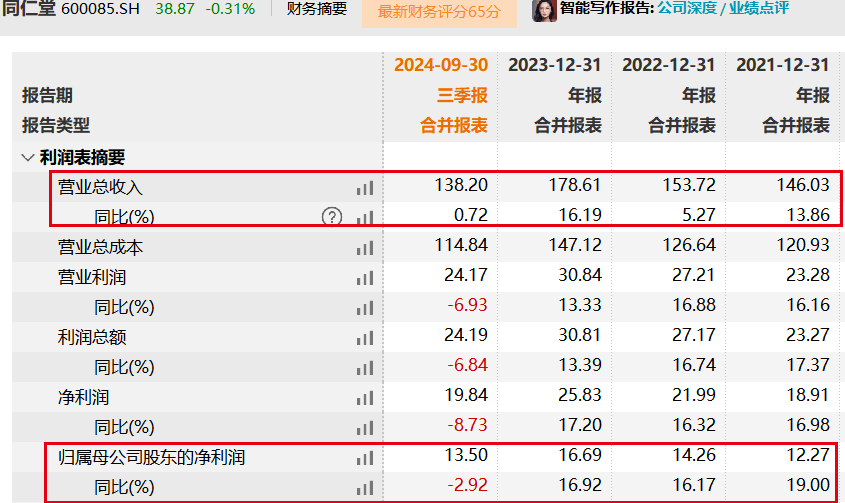The image size is (845, 503).
Task: Click chart icon in 同比 row under 营业利润
Action: (x=364, y=307)
